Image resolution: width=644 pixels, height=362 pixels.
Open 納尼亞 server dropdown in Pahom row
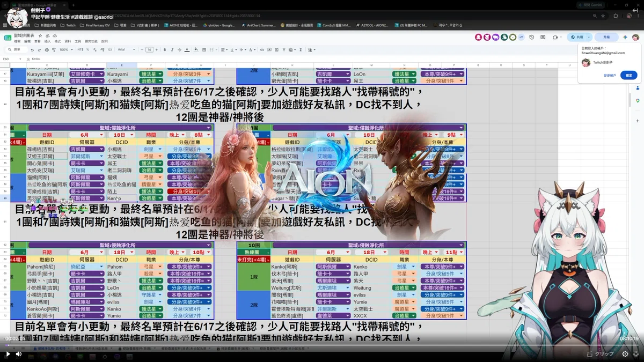click(x=87, y=267)
